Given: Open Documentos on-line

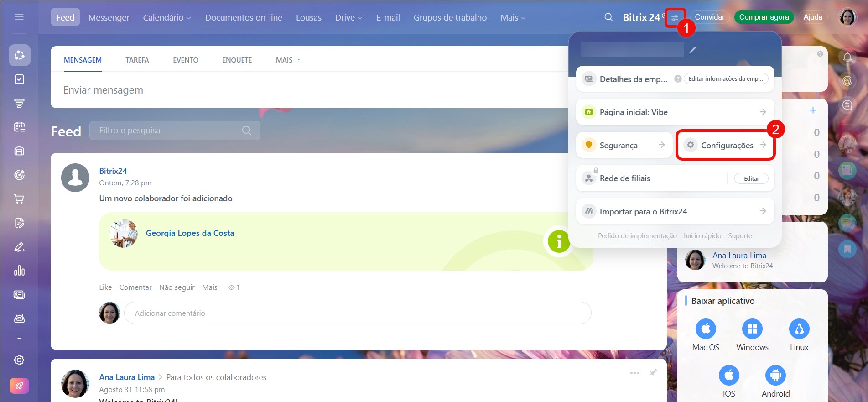Looking at the screenshot, I should point(244,17).
